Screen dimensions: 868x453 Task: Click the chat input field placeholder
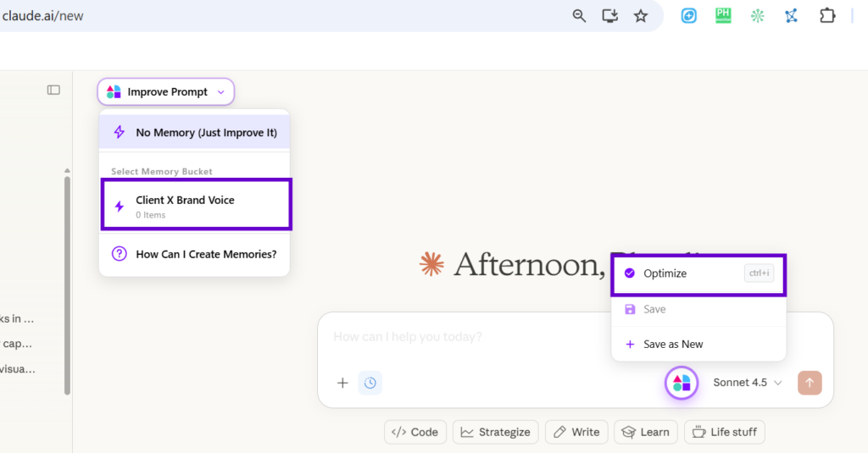tap(408, 337)
